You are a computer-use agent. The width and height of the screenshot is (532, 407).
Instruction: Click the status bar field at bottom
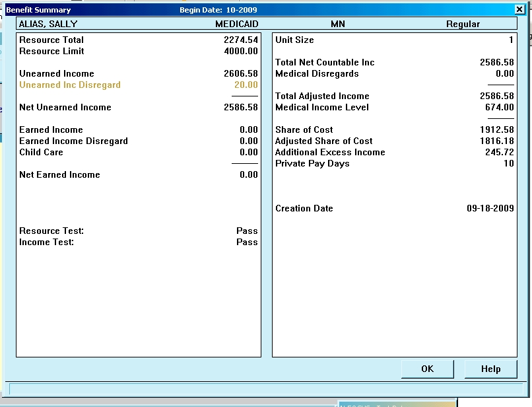(266, 388)
